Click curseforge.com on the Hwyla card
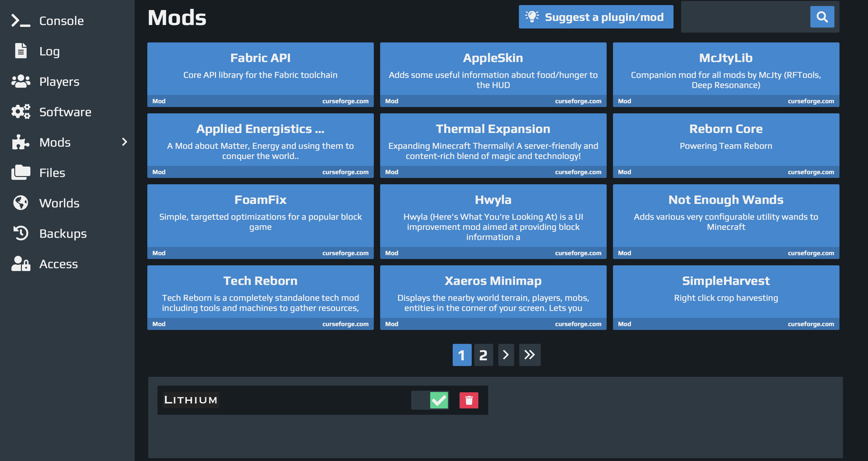This screenshot has height=461, width=868. pos(578,253)
